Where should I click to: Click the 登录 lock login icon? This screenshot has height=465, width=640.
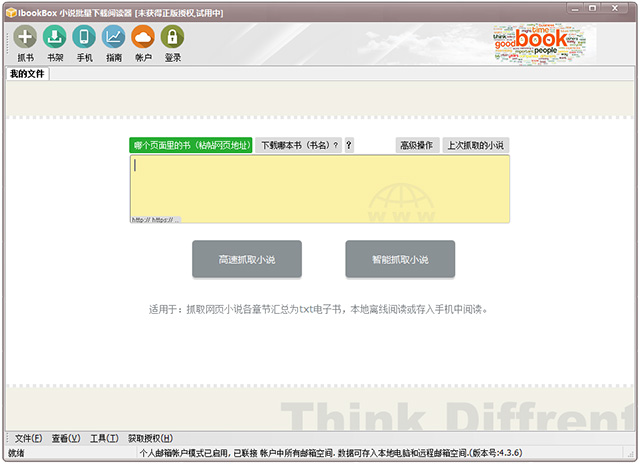point(172,36)
